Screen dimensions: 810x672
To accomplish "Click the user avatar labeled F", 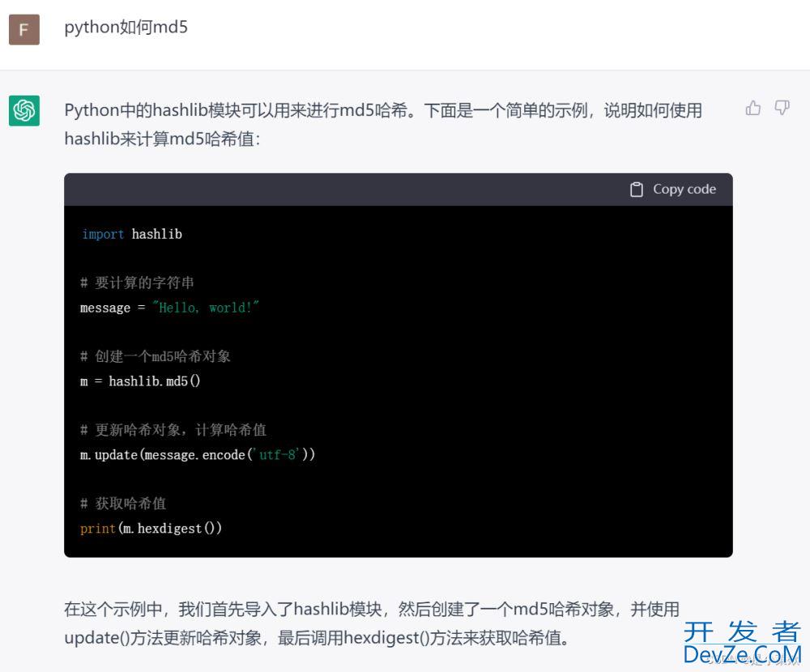I will point(24,29).
